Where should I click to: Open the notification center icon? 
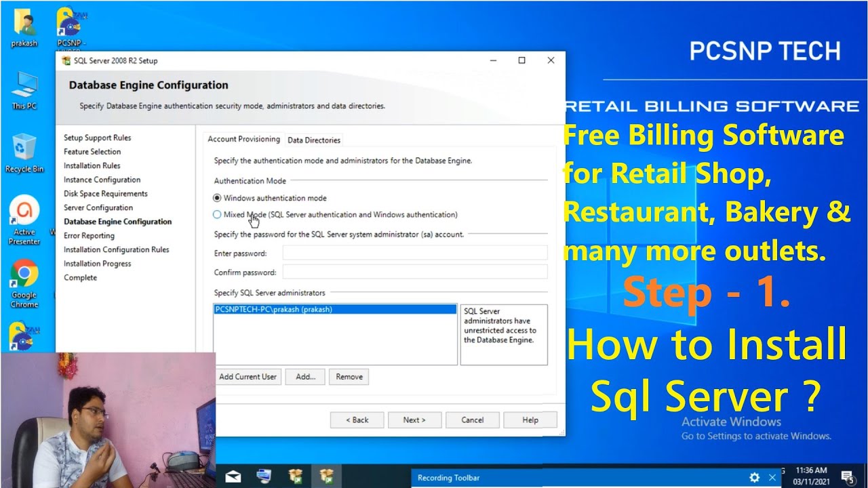(x=847, y=476)
